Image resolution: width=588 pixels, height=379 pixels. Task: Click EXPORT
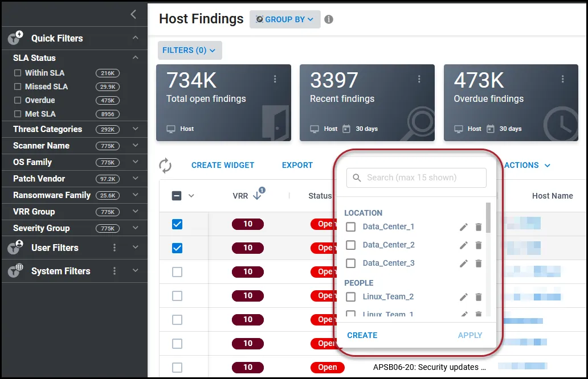297,165
